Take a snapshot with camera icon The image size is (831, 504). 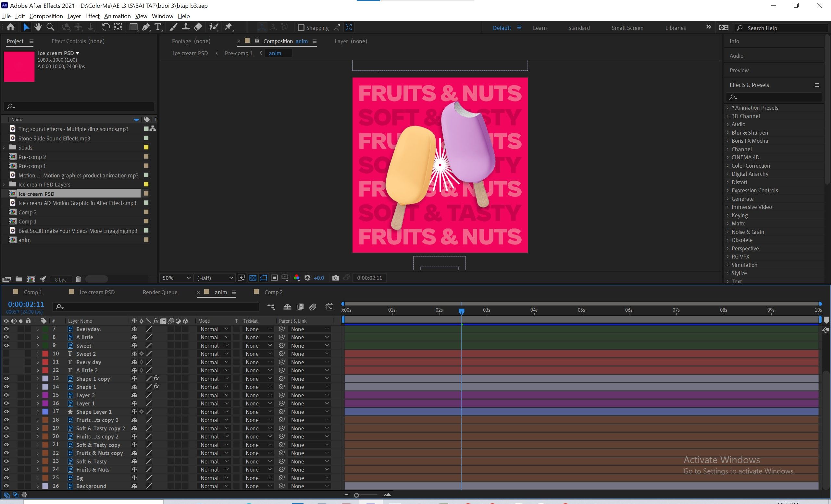[335, 278]
